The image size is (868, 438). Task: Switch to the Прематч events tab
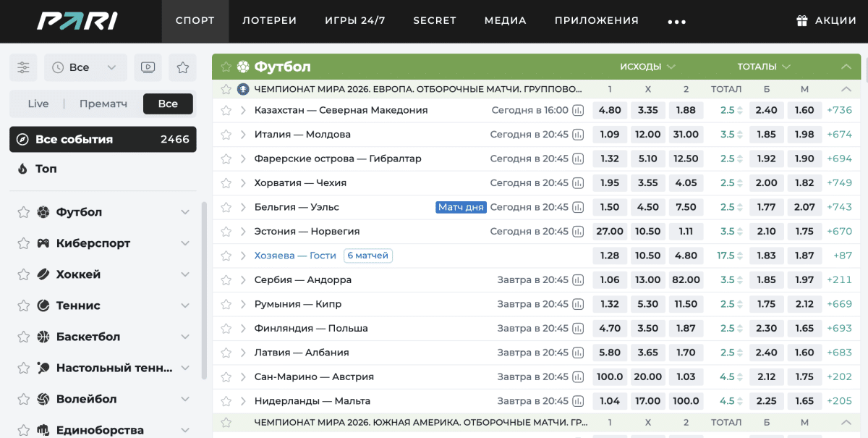(x=103, y=104)
